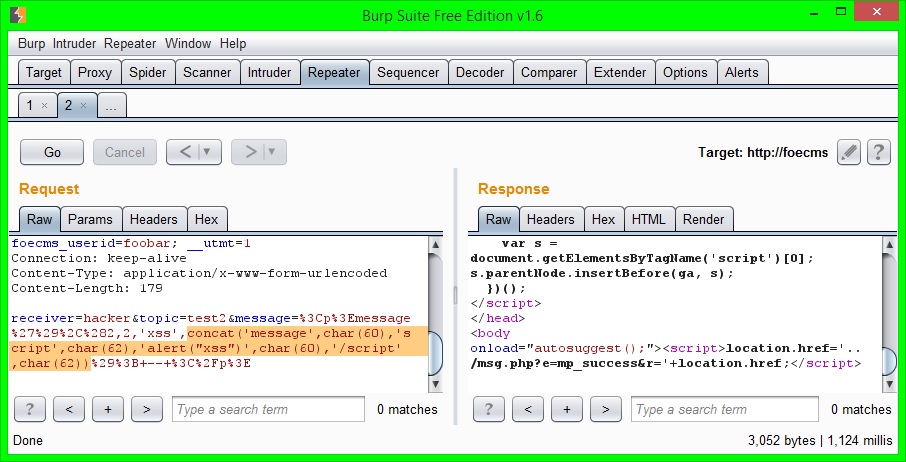The image size is (906, 462).
Task: Click response pane scroll up arrow
Action: point(889,245)
